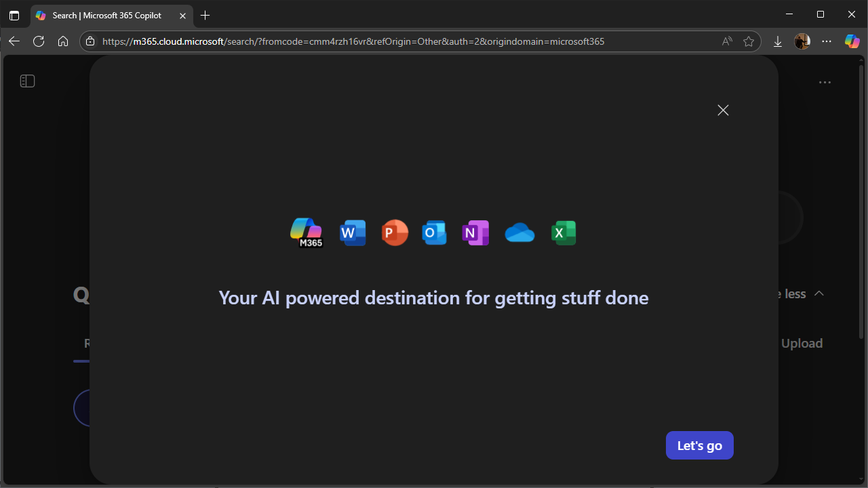Open Copilot sidebar in Edge
This screenshot has height=488, width=868.
(x=852, y=41)
